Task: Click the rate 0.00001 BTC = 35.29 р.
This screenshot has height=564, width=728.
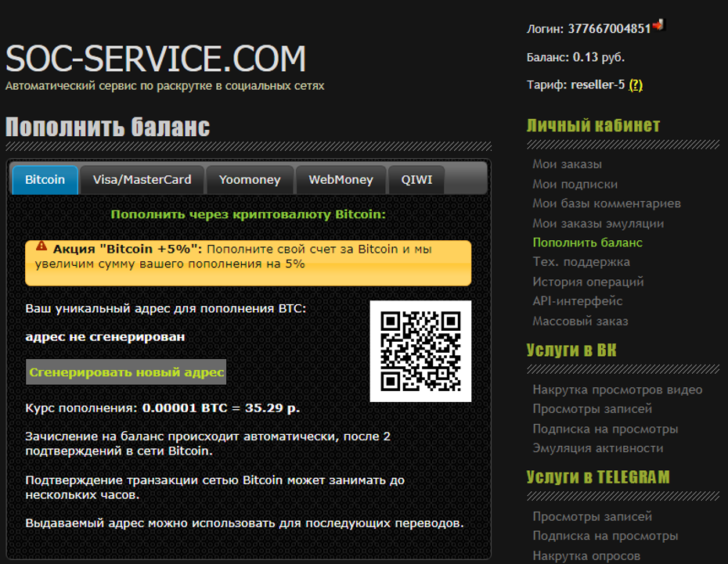Action: point(221,408)
